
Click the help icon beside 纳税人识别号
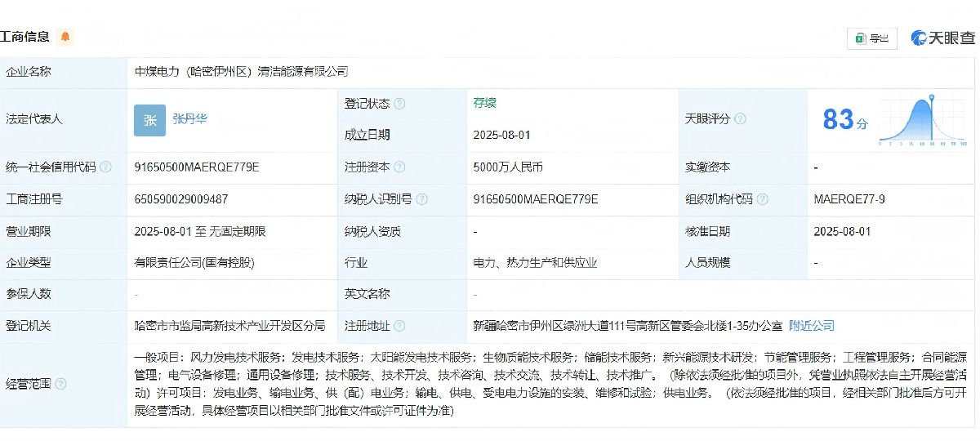point(419,199)
